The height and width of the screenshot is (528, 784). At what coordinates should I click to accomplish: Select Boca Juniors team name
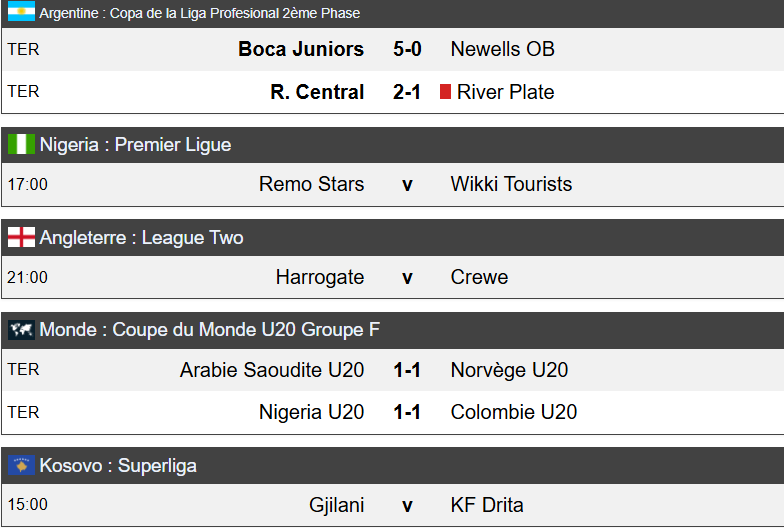pyautogui.click(x=301, y=49)
